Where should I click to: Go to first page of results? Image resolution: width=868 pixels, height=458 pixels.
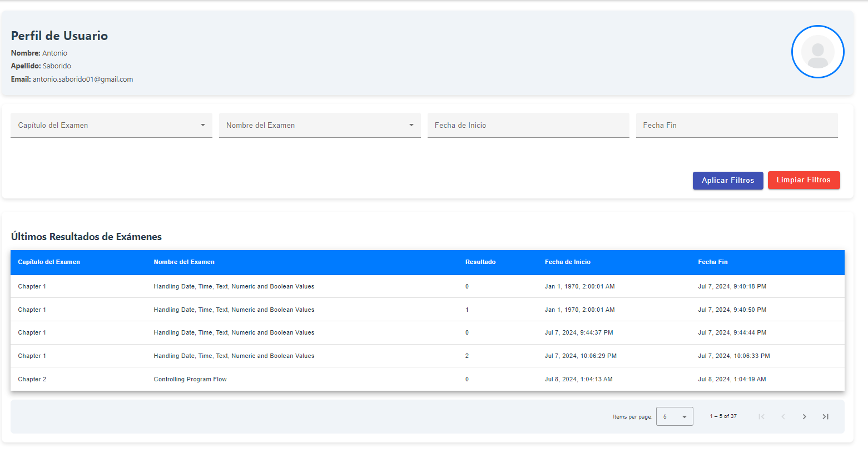tap(761, 416)
